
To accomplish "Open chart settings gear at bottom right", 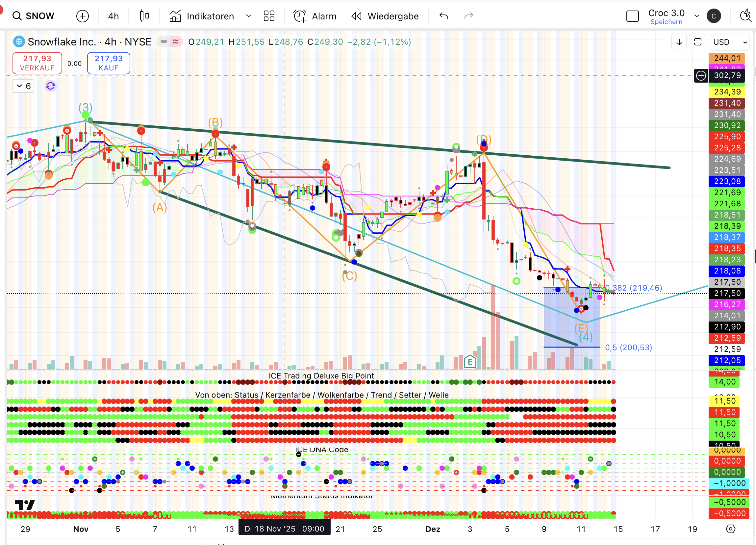I will (x=730, y=529).
